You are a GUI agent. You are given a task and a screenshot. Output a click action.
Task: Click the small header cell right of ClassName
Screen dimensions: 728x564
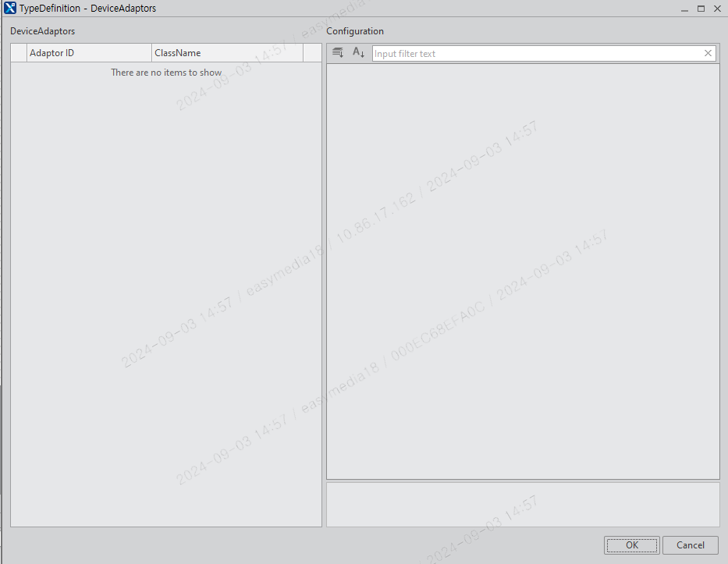pos(311,52)
